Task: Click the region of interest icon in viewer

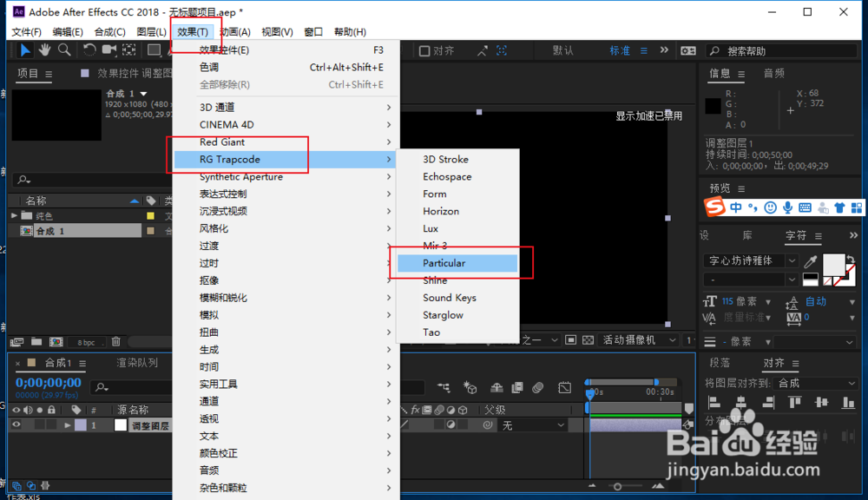Action: tap(571, 340)
